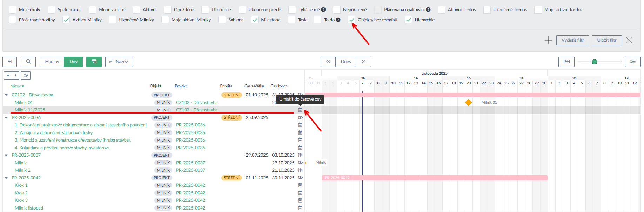
Task: Click the row height icon button
Action: [x=633, y=62]
